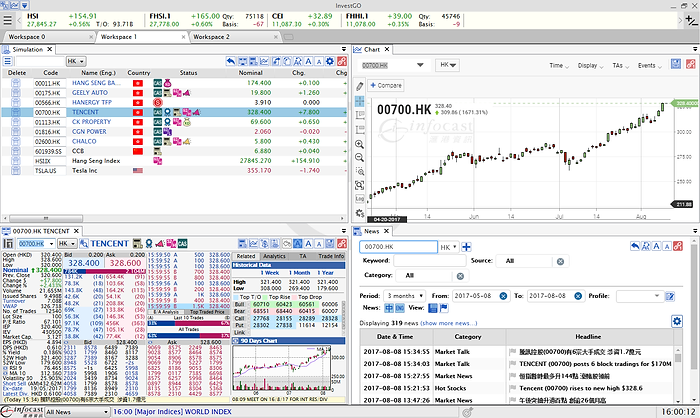This screenshot has width=700, height=418.
Task: Clear the Source All filter
Action: tap(560, 262)
